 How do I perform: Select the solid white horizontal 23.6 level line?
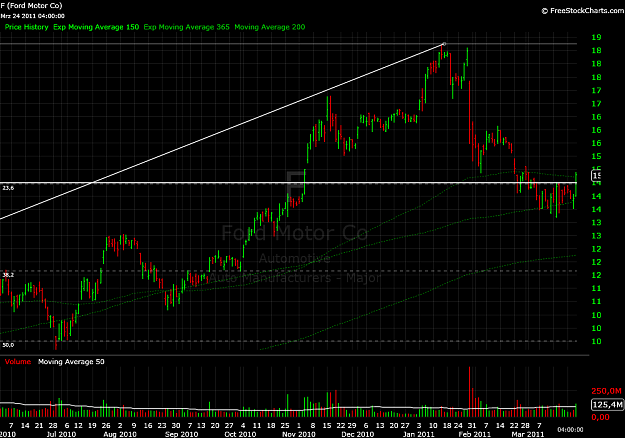(289, 183)
